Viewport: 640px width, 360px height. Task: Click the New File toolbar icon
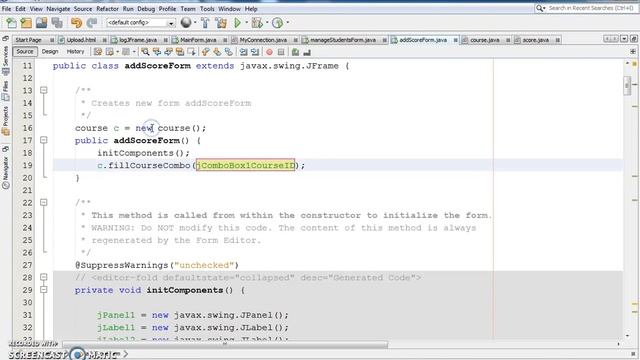[x=11, y=23]
